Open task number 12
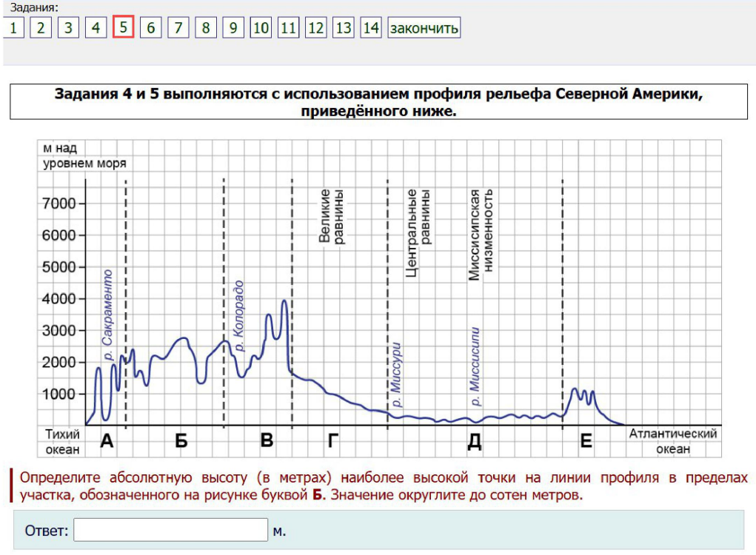Viewport: 756px width, 555px height. (x=315, y=28)
